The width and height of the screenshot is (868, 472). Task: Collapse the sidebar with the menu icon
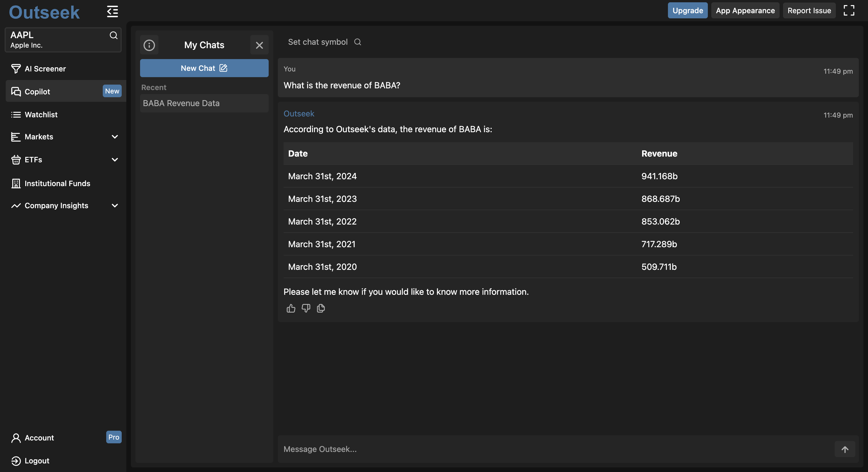tap(112, 11)
